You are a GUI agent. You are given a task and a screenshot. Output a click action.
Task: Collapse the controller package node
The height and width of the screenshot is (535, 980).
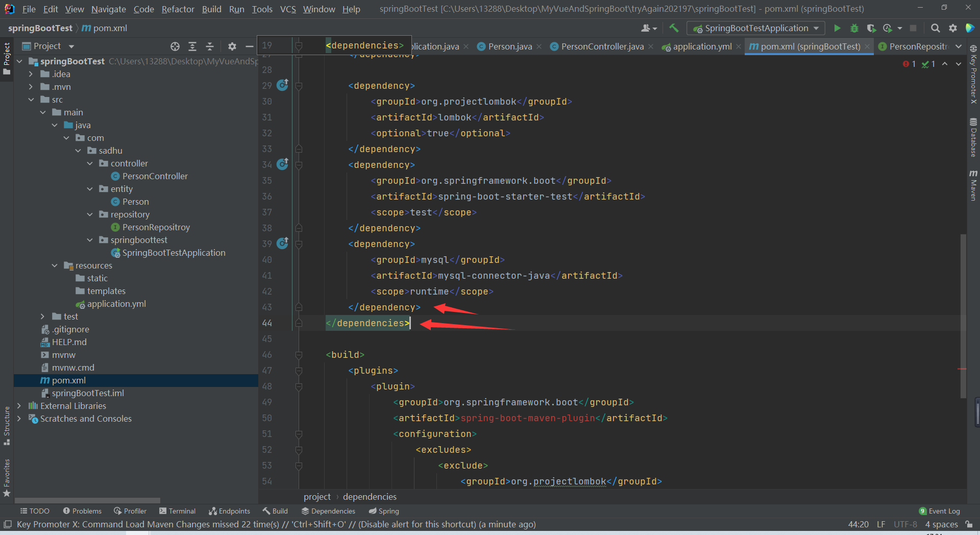click(90, 163)
